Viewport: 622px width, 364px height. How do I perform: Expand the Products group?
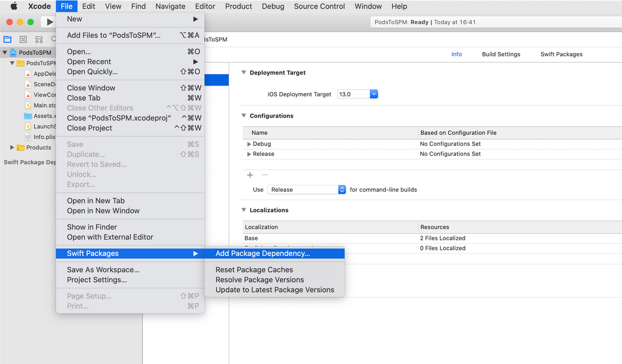[x=12, y=148]
